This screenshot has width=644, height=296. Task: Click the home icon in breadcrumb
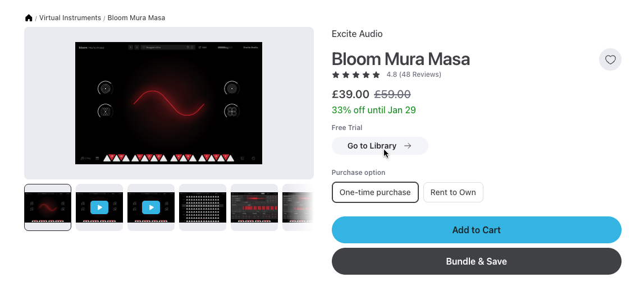pos(29,18)
